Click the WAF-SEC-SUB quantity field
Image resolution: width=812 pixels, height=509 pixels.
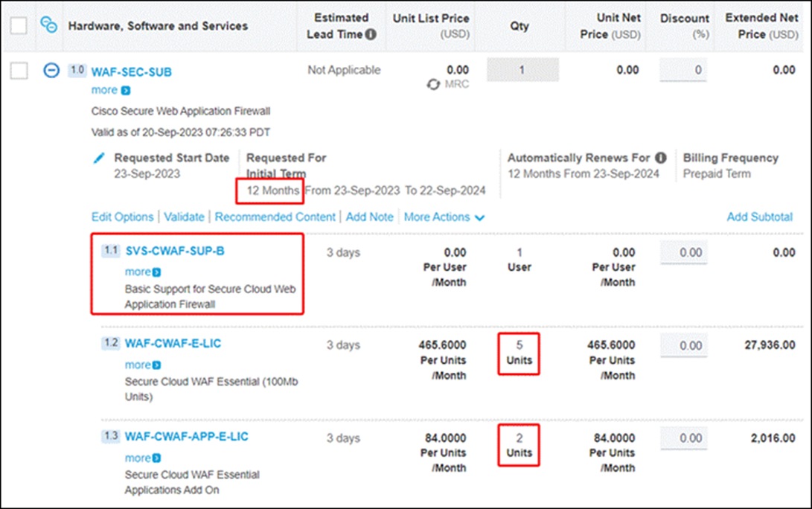(x=522, y=70)
